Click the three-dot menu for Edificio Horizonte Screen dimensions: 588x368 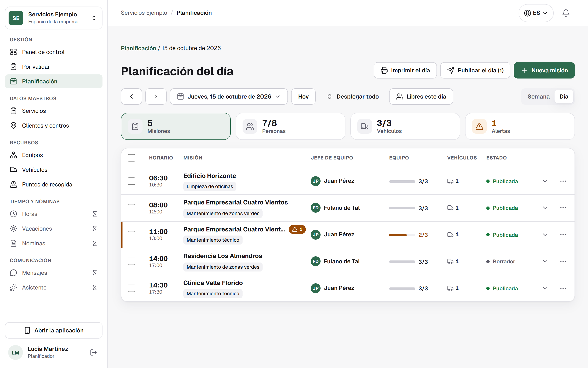[x=563, y=181]
